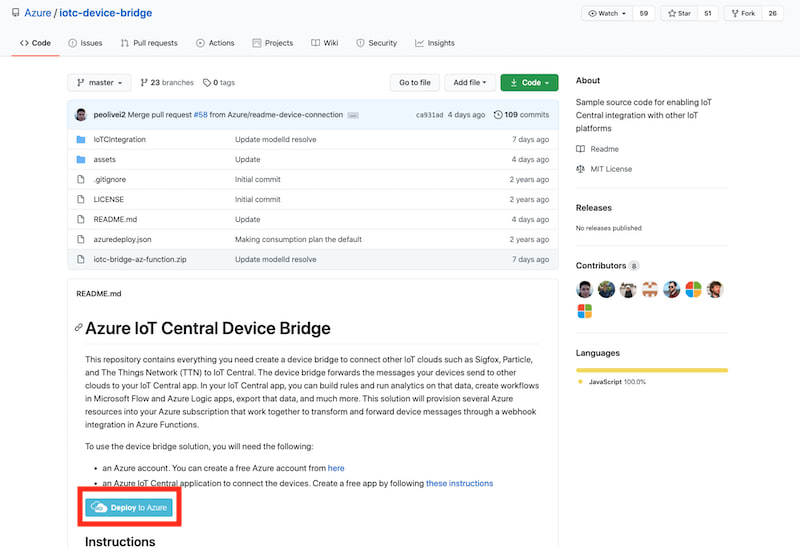
Task: Open pull request #58 link
Action: [201, 114]
